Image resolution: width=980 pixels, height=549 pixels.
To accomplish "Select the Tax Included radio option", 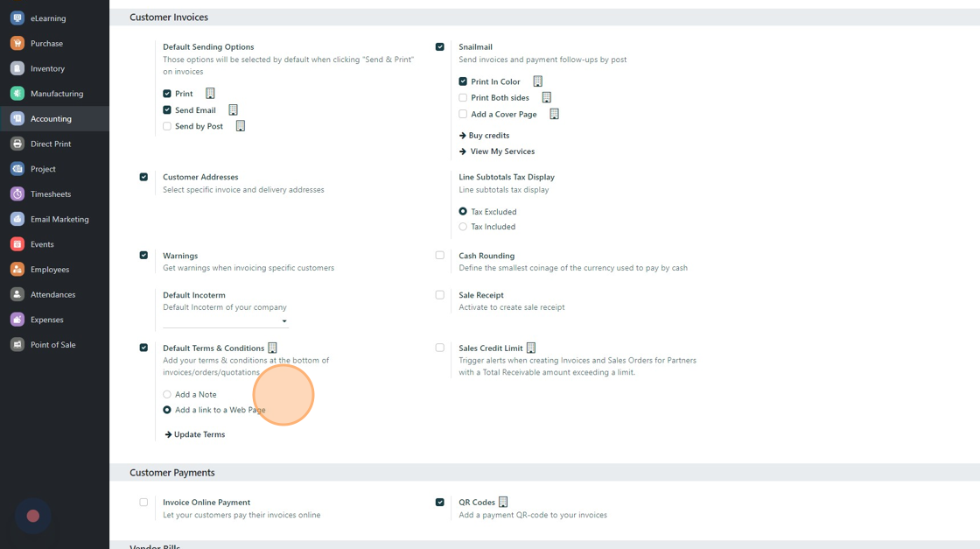I will pyautogui.click(x=463, y=227).
